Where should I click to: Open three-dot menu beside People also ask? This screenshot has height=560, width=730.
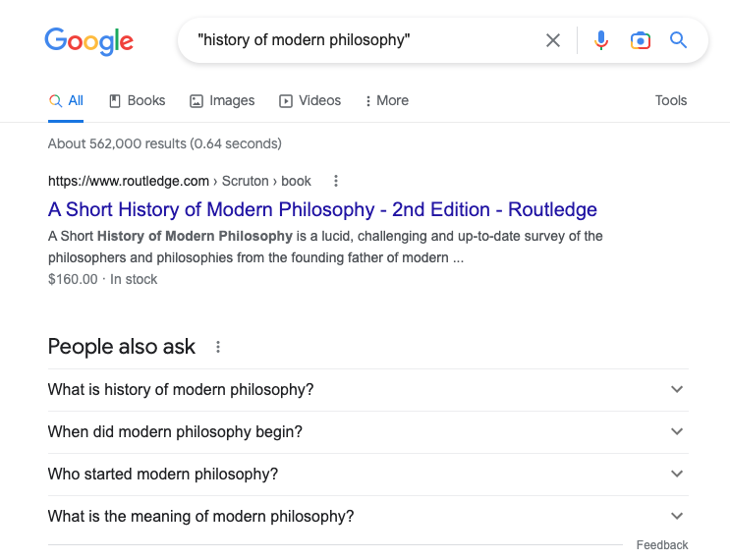(x=218, y=347)
